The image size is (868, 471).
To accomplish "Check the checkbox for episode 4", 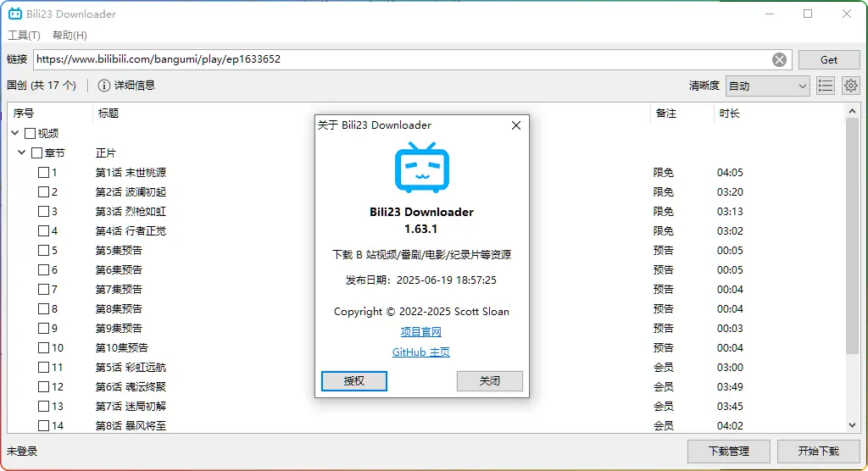I will 44,230.
